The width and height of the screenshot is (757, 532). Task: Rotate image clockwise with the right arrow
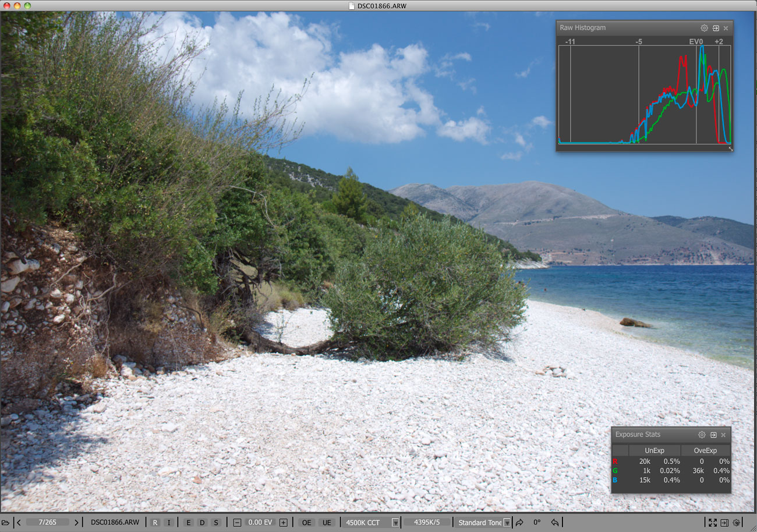[519, 522]
